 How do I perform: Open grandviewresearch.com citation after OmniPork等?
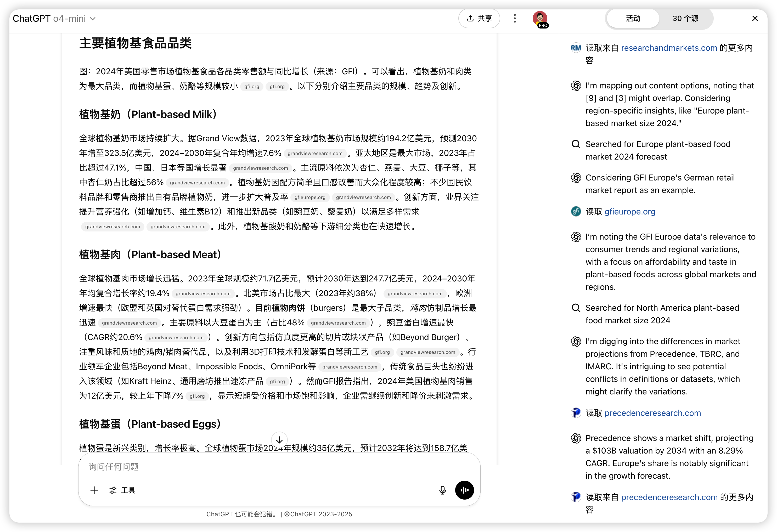tap(350, 367)
